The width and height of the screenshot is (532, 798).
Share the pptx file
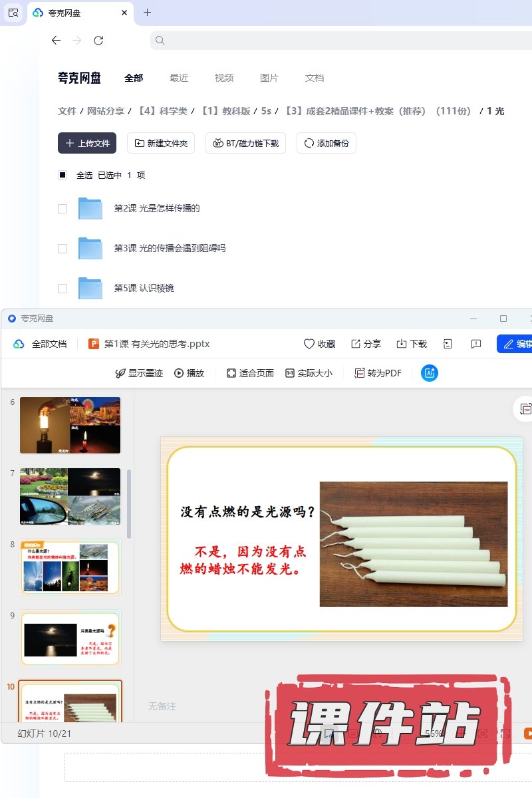pyautogui.click(x=366, y=344)
